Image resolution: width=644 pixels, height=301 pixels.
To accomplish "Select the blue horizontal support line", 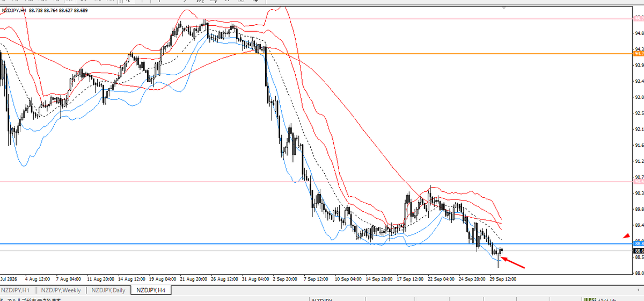I will tap(317, 244).
